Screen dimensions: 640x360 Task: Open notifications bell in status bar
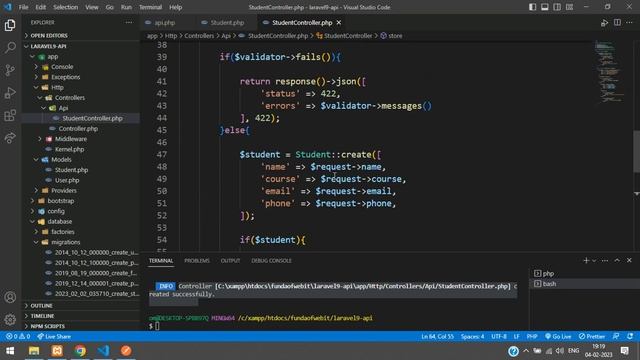click(630, 336)
